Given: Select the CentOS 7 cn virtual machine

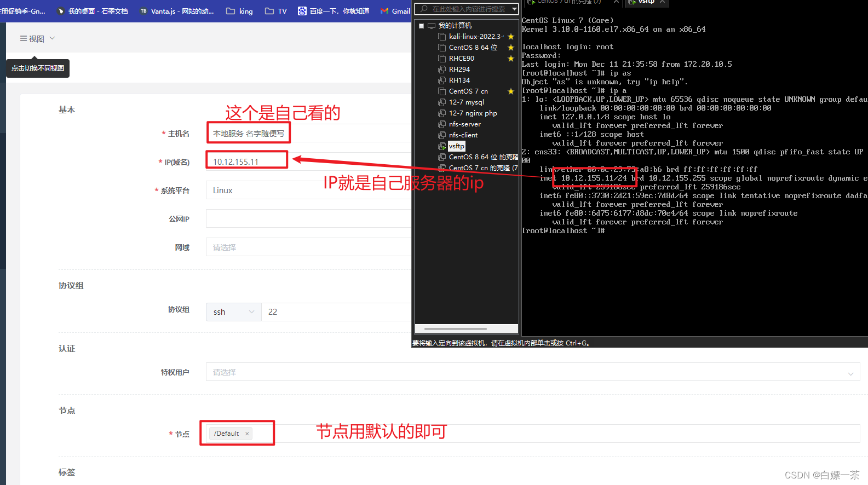Looking at the screenshot, I should pyautogui.click(x=468, y=91).
